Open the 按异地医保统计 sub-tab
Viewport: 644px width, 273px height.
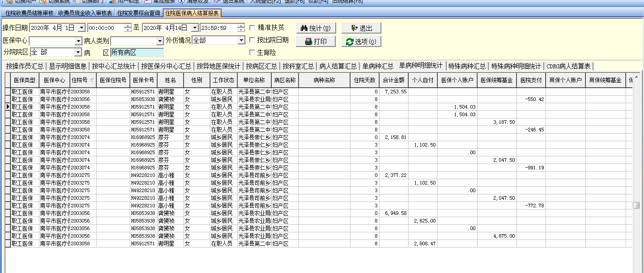point(218,66)
